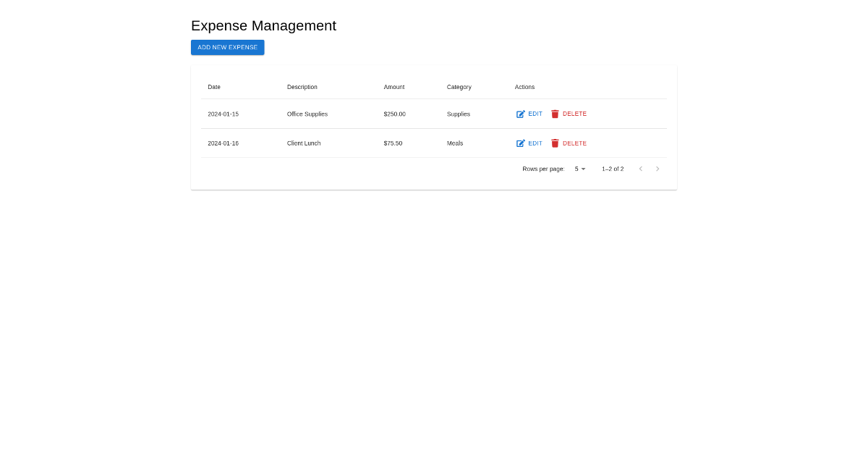Click the Amount column header

pos(394,87)
